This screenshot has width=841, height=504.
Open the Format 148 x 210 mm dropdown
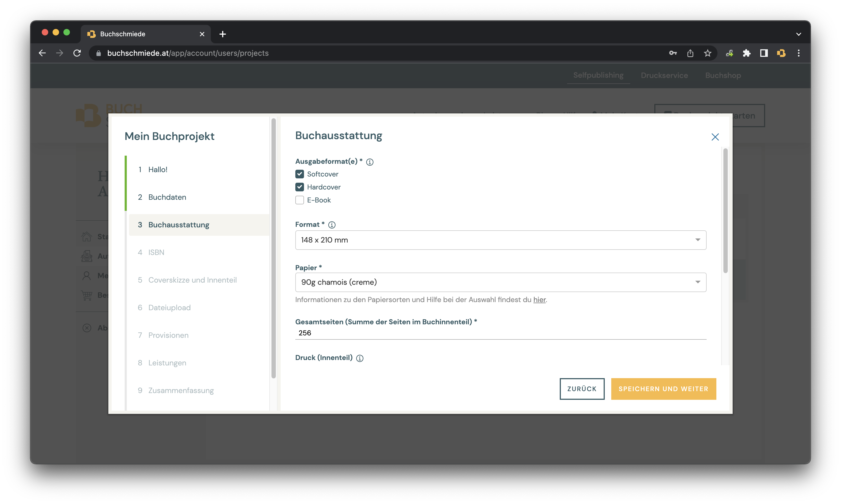[500, 240]
